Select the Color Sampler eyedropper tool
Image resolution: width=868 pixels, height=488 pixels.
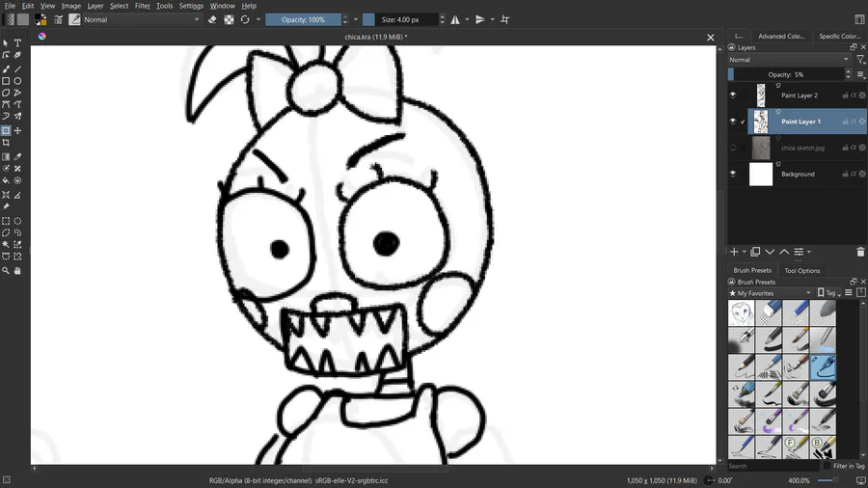pos(17,156)
